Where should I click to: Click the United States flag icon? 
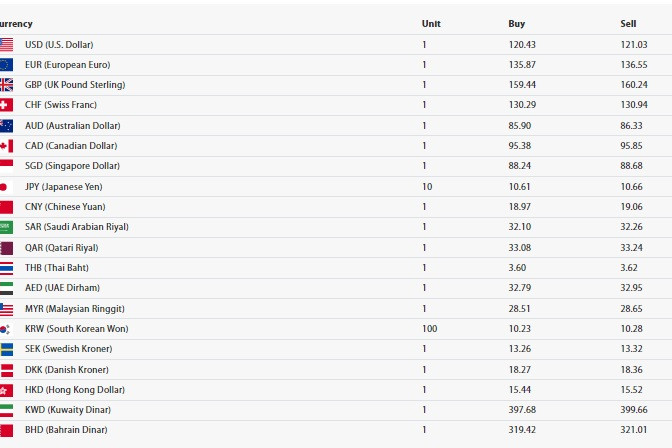(x=6, y=45)
